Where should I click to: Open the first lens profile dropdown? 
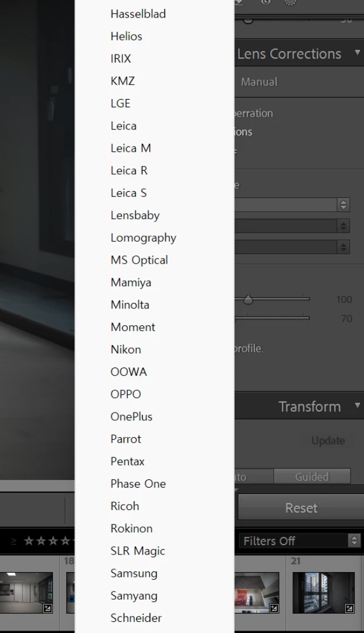click(x=343, y=205)
